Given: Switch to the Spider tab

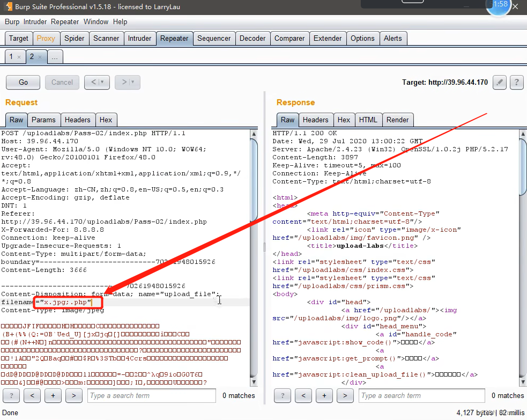Looking at the screenshot, I should tap(75, 38).
